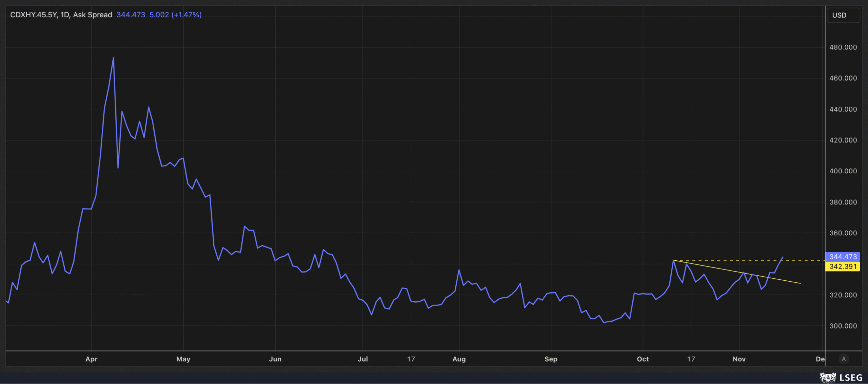Toggle the auto-scale 'A' button
Screen dimensions: 868x384
(844, 359)
